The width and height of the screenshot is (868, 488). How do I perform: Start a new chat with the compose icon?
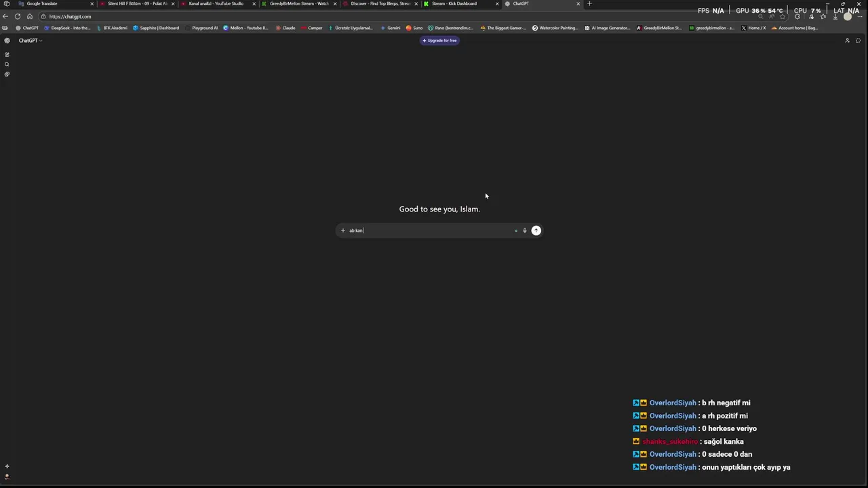click(x=7, y=54)
